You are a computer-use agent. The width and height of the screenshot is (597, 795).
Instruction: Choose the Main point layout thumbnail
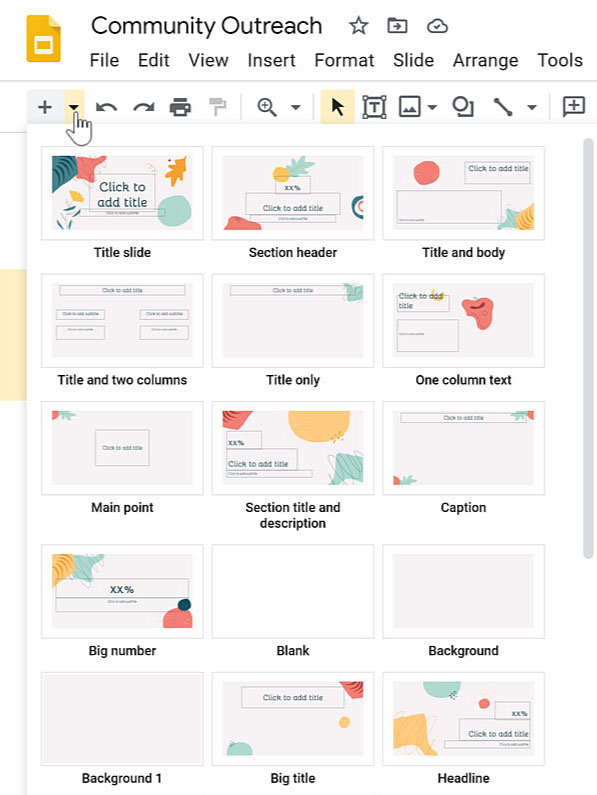[x=122, y=448]
